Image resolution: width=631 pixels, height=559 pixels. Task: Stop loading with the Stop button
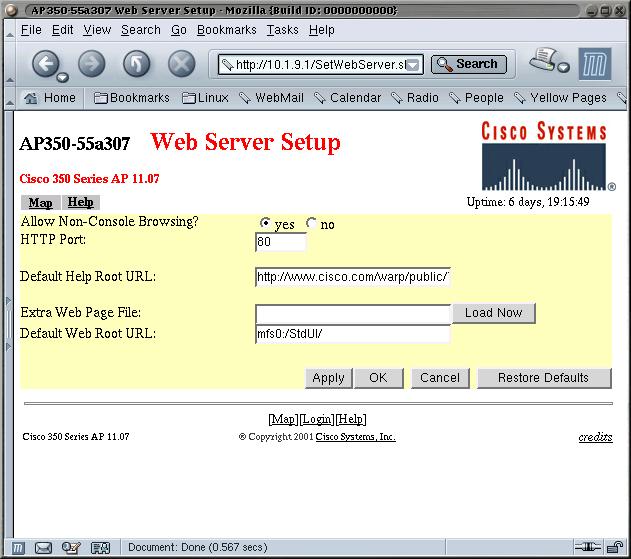[181, 64]
